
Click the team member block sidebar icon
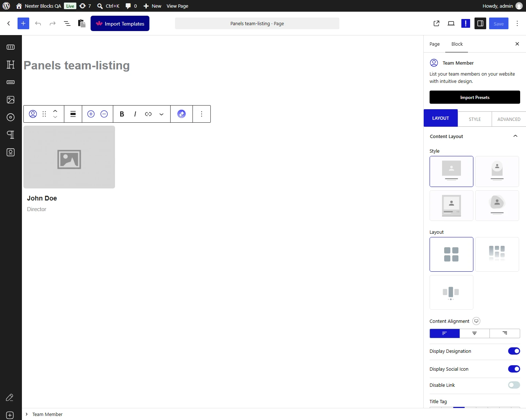[x=11, y=152]
